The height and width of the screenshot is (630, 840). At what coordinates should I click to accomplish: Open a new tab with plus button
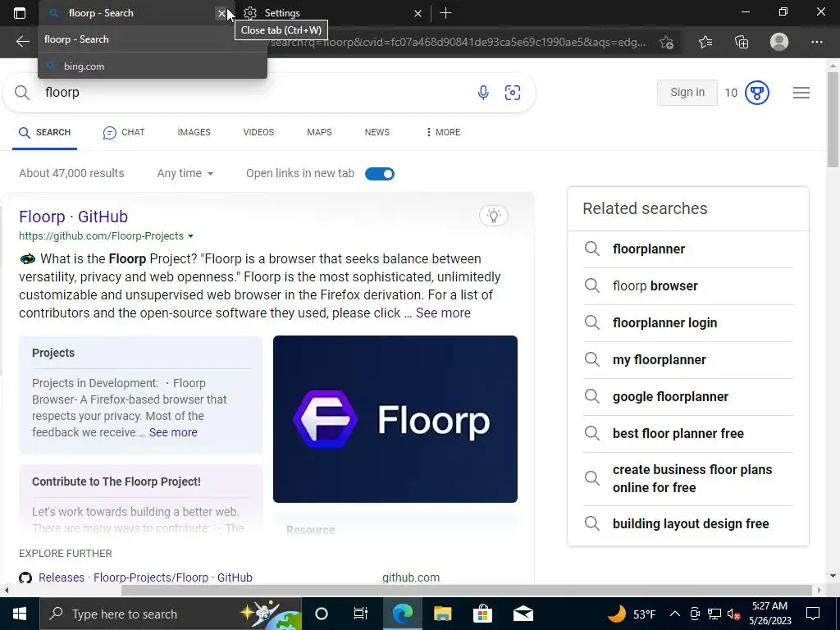pos(445,13)
